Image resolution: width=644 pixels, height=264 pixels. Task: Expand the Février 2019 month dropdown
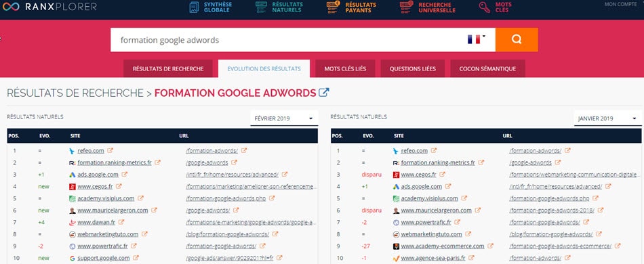284,118
